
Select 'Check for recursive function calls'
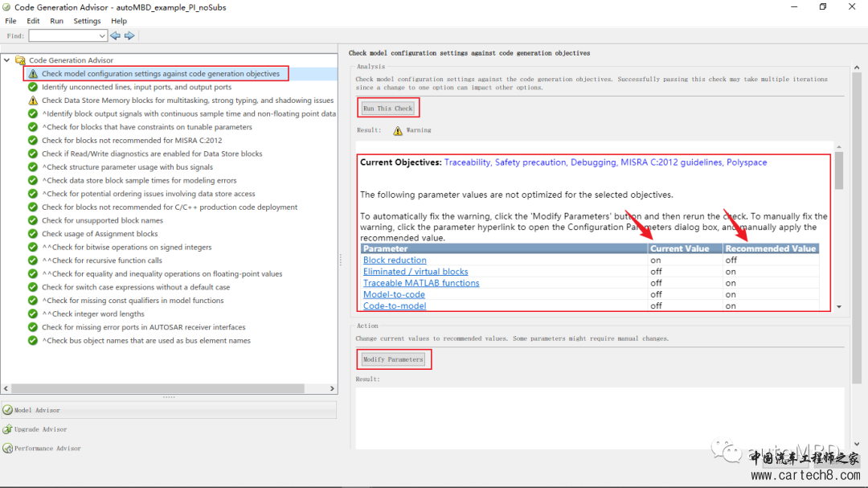pyautogui.click(x=102, y=260)
